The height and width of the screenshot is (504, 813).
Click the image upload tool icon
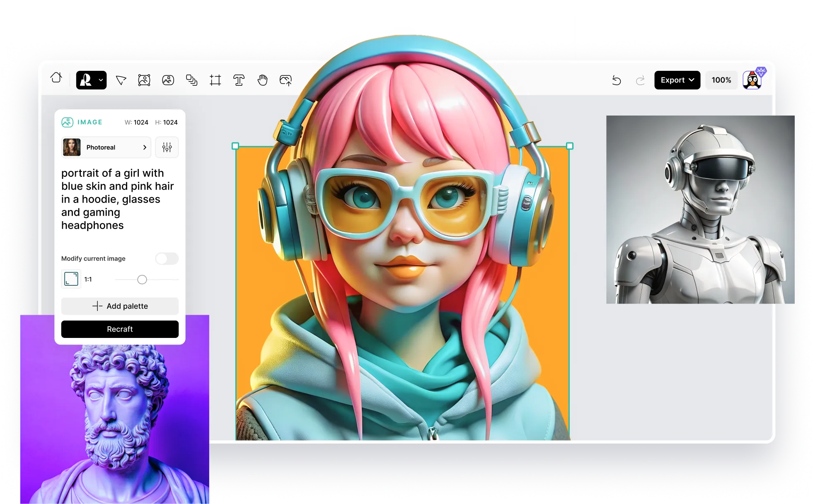[286, 80]
